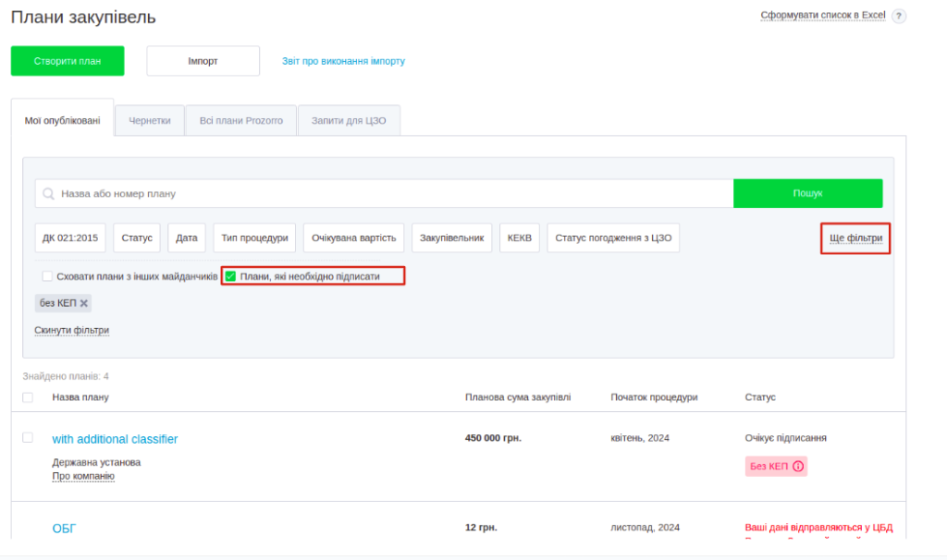Check the select-all plans header checkbox
Image resolution: width=947 pixels, height=560 pixels.
[x=28, y=397]
